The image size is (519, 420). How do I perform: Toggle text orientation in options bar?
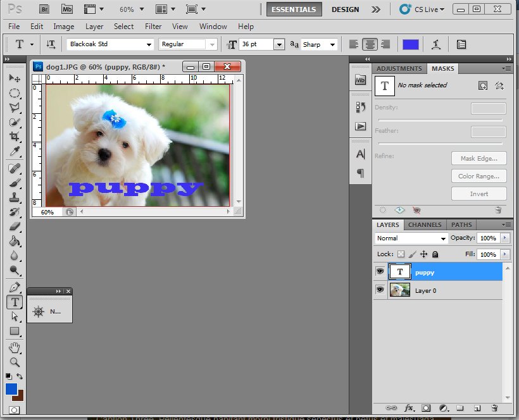(51, 44)
